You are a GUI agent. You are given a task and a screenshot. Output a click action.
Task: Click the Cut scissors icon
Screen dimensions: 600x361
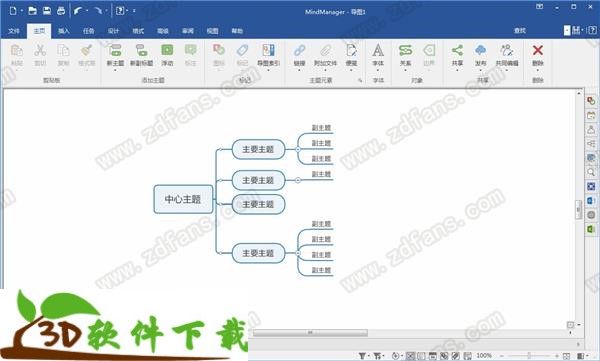click(x=40, y=51)
